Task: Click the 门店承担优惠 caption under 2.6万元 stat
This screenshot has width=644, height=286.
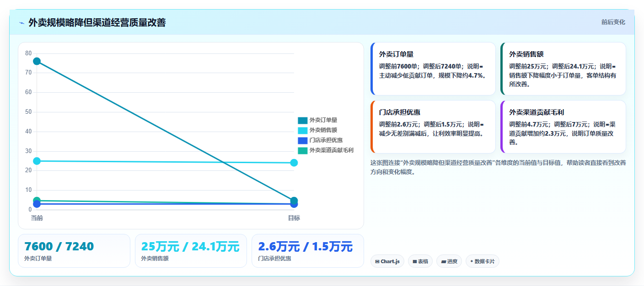Action: coord(274,259)
